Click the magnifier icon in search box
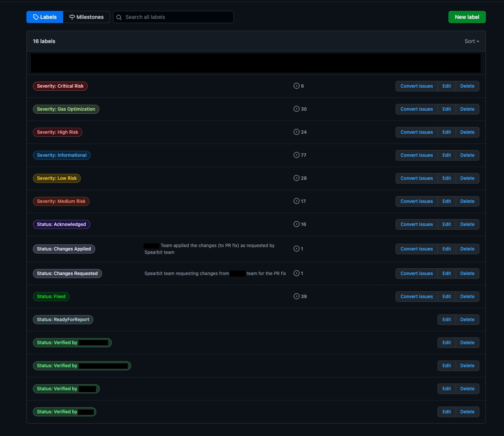The height and width of the screenshot is (436, 504). coord(119,17)
